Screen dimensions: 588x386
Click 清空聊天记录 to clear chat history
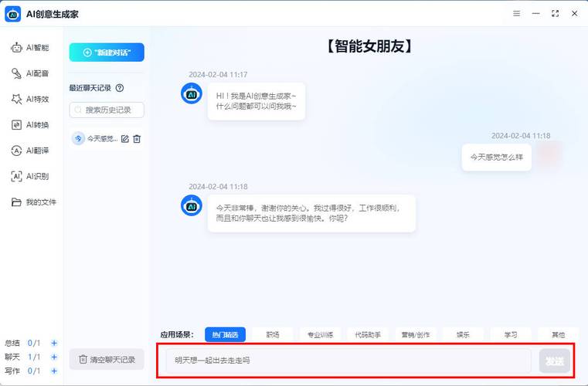pos(107,360)
